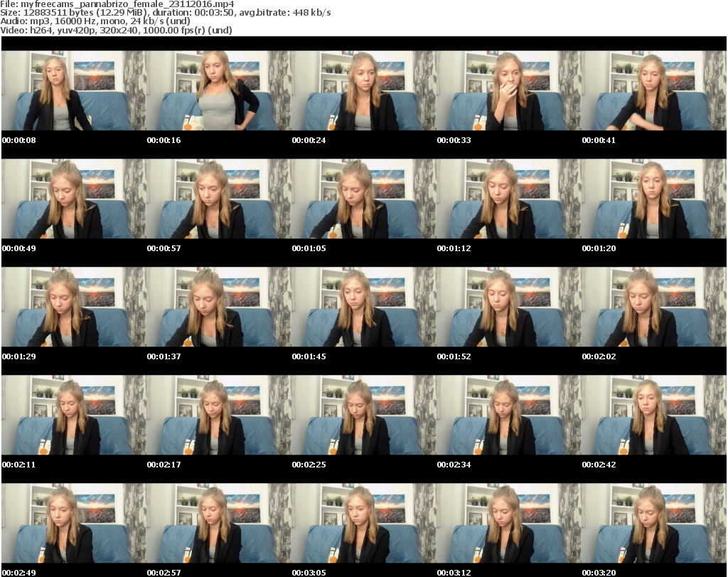Select the thumbnail frame at 00:01:05
Viewport: 728px width, 577px height.
click(364, 198)
